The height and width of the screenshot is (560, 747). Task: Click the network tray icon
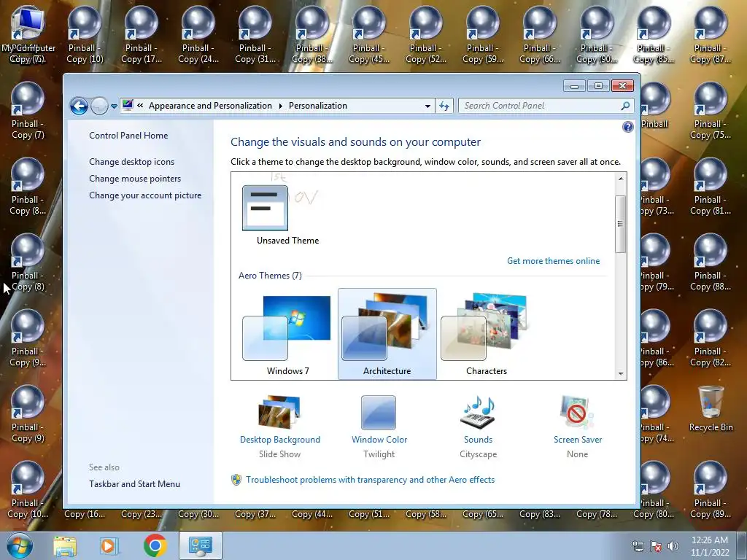638,546
